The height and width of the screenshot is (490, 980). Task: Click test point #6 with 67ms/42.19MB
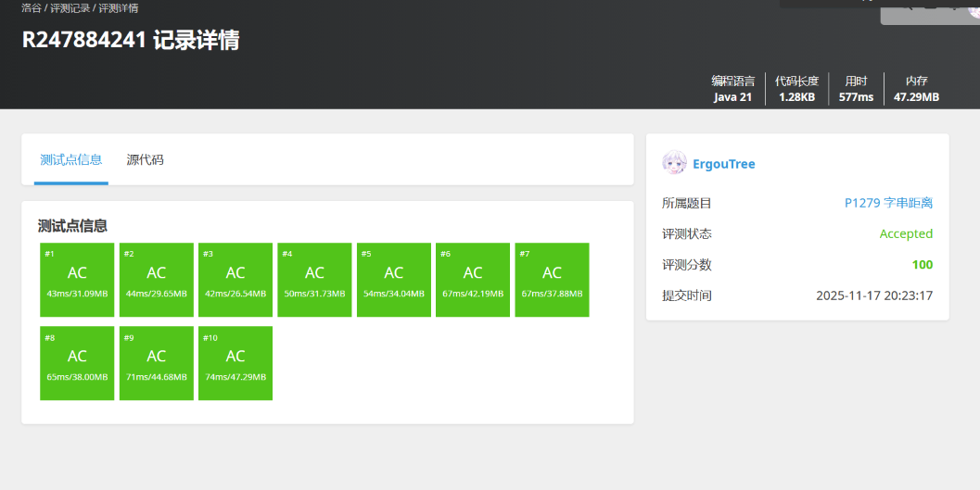tap(473, 280)
